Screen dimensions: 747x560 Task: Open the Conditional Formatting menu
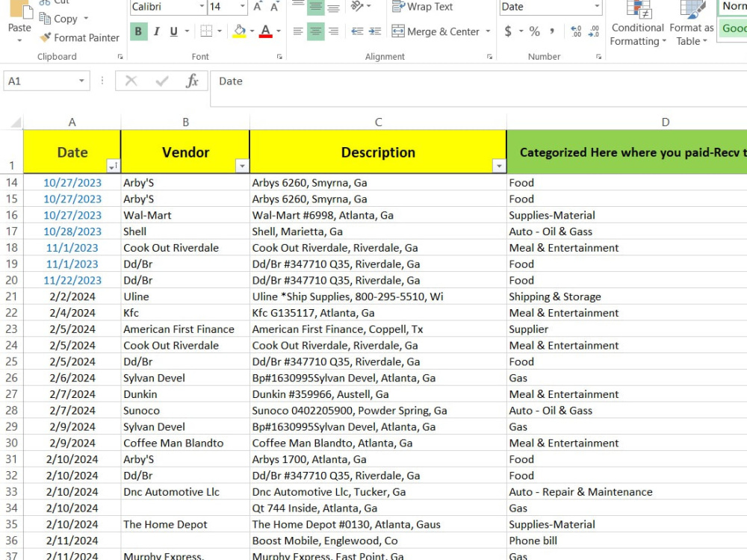click(x=638, y=24)
